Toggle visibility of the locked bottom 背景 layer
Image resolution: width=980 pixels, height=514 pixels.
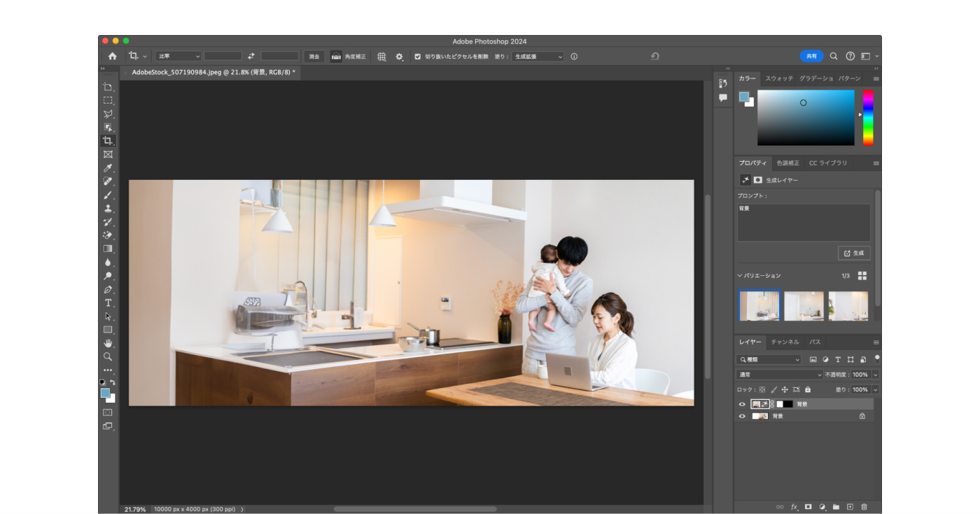[x=742, y=416]
